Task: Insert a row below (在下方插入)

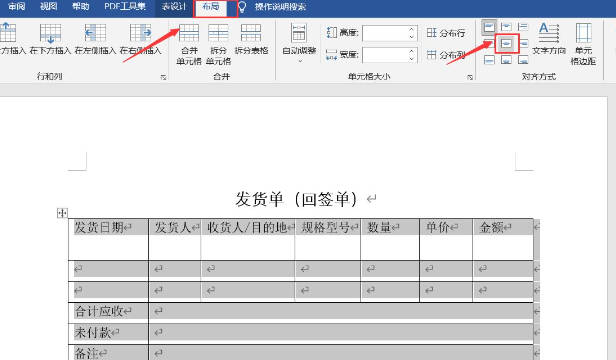Action: pos(50,39)
